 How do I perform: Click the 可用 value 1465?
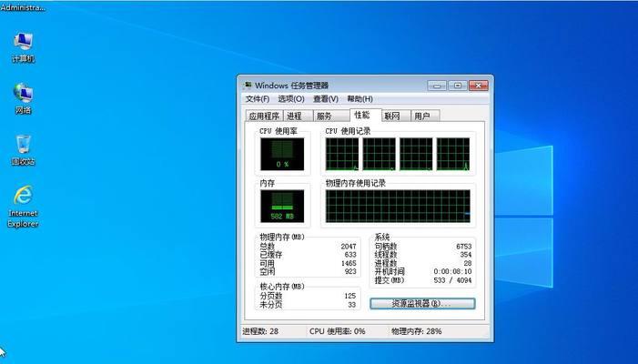point(349,263)
